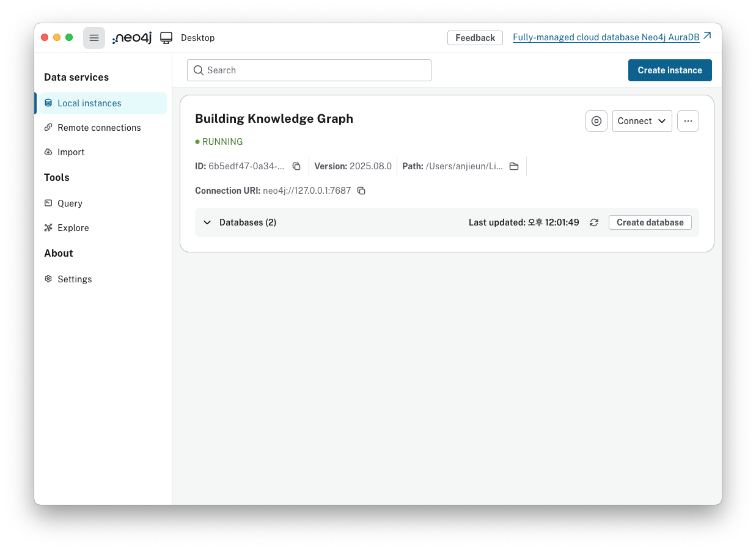Screen dimensions: 756x550
Task: Copy the Connection URI
Action: tap(361, 191)
